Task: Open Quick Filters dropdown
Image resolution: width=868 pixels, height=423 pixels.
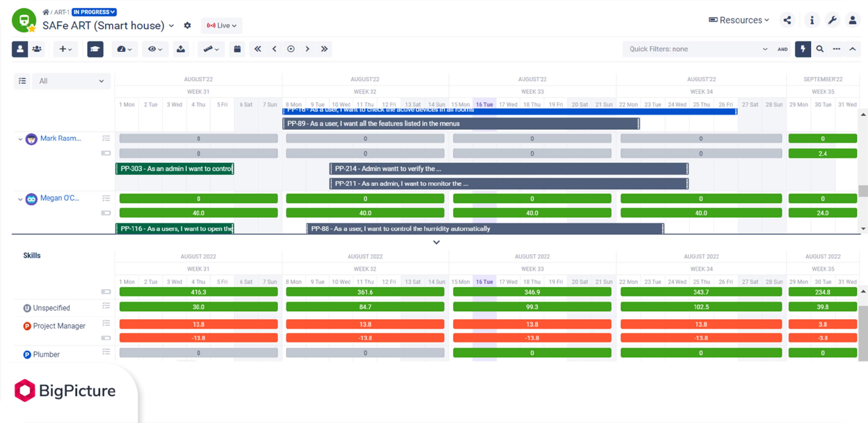Action: (x=698, y=49)
